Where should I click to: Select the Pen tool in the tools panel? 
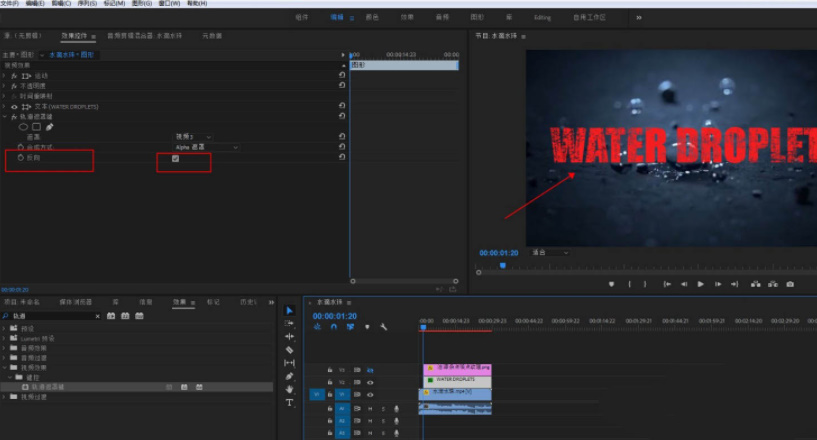[x=289, y=376]
